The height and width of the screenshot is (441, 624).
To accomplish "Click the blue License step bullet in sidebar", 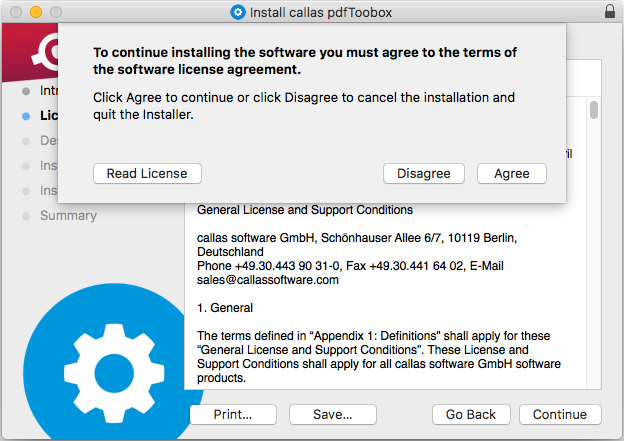I will coord(26,116).
